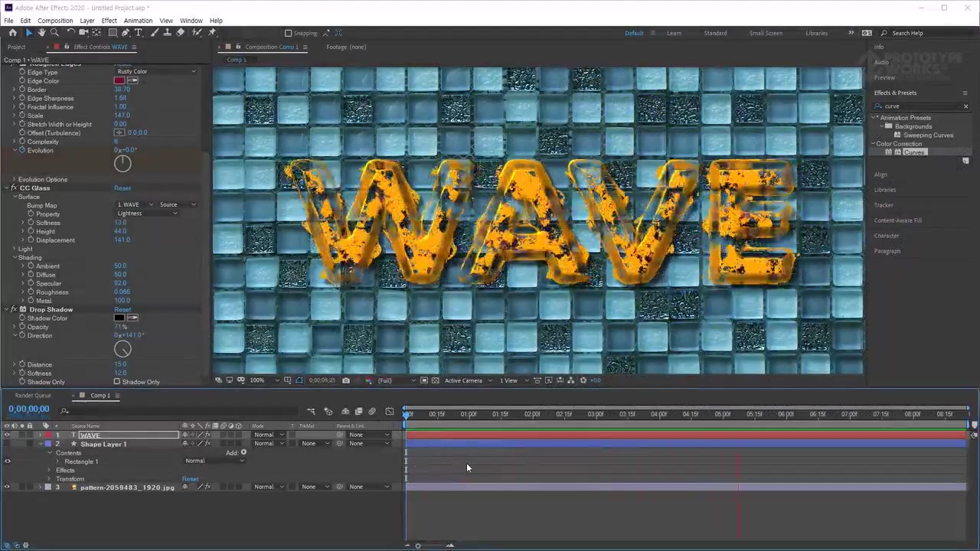980x551 pixels.
Task: Activate the Zoom tool
Action: 54,33
